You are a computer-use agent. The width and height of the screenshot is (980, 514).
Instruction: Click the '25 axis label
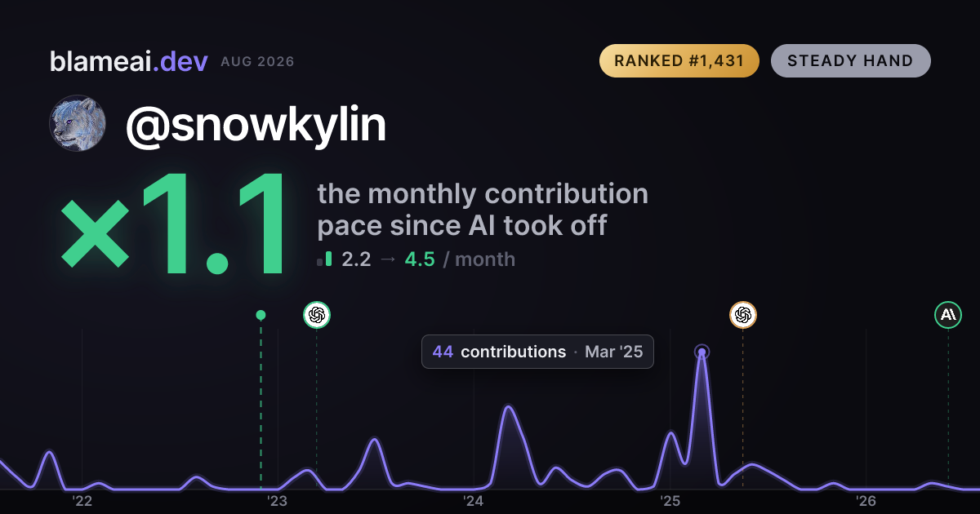coord(670,500)
